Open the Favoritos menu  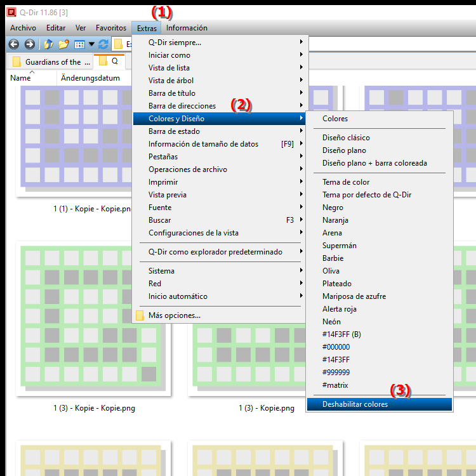pos(111,28)
